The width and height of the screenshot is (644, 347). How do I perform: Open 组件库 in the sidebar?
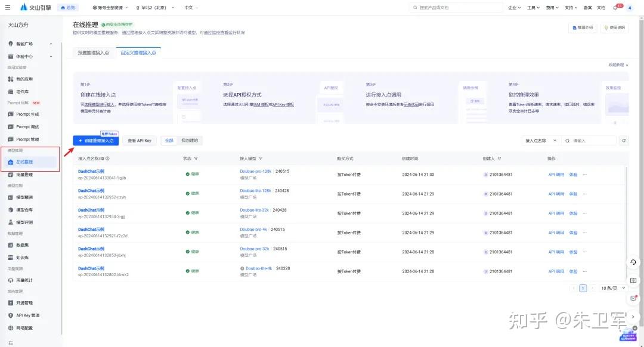point(30,92)
